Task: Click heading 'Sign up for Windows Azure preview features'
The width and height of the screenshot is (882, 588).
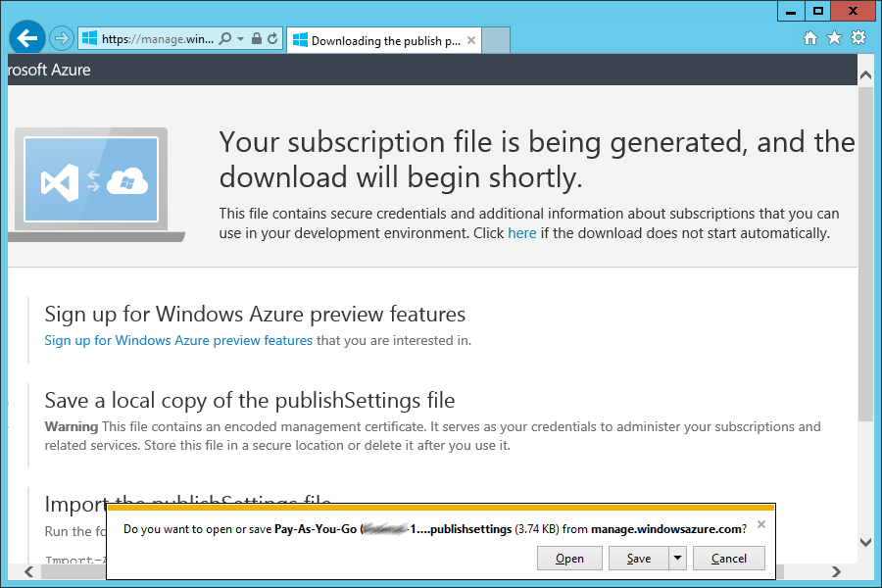Action: coord(255,314)
